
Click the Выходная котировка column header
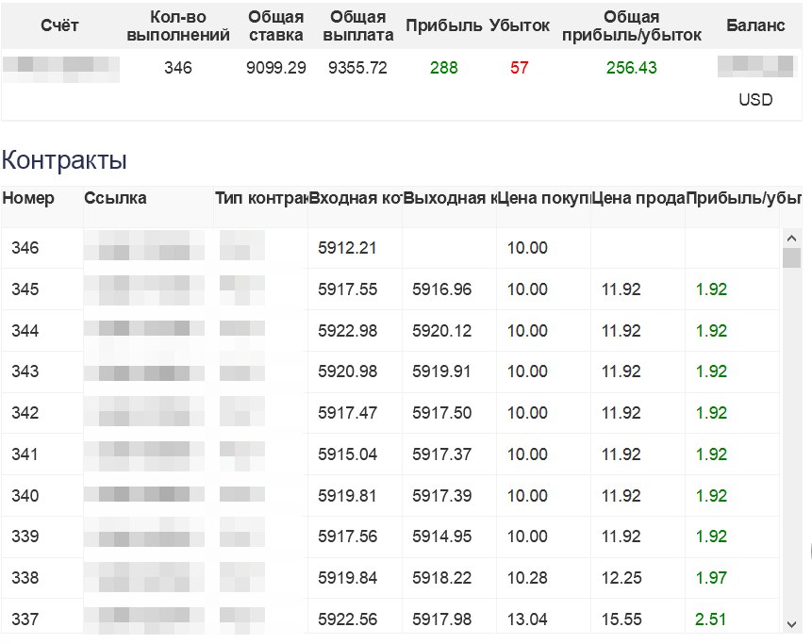click(x=449, y=198)
